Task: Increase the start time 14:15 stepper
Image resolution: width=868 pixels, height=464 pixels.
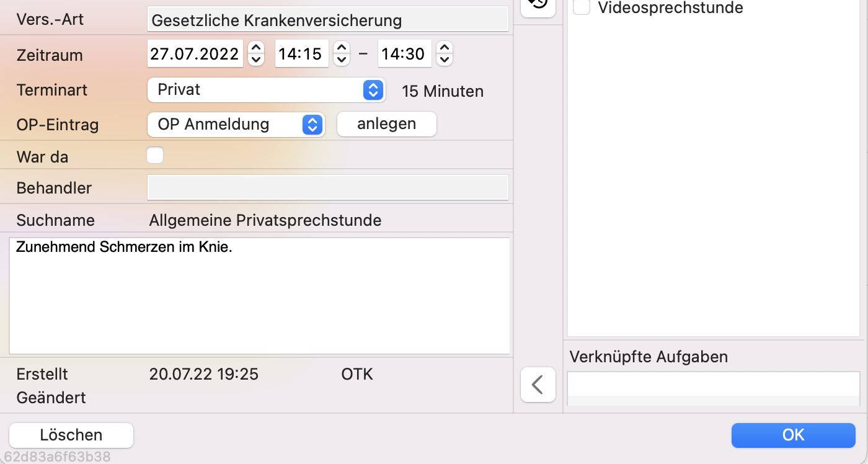Action: [342, 48]
